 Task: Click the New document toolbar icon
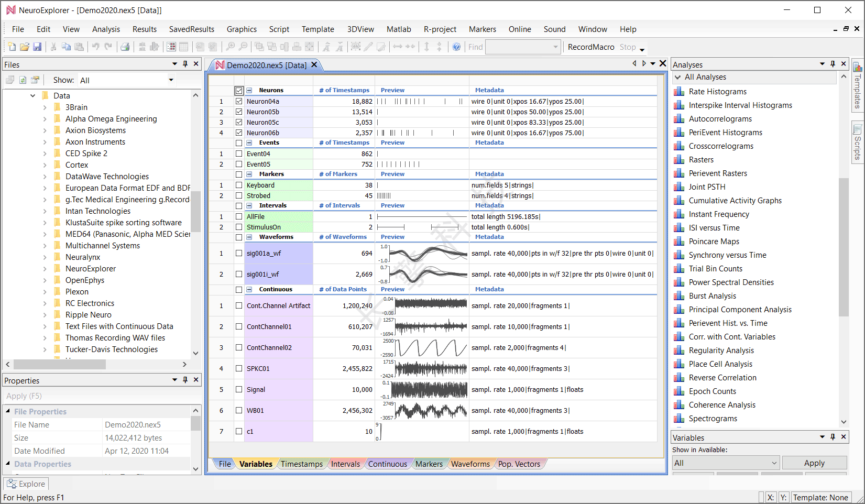pyautogui.click(x=12, y=47)
